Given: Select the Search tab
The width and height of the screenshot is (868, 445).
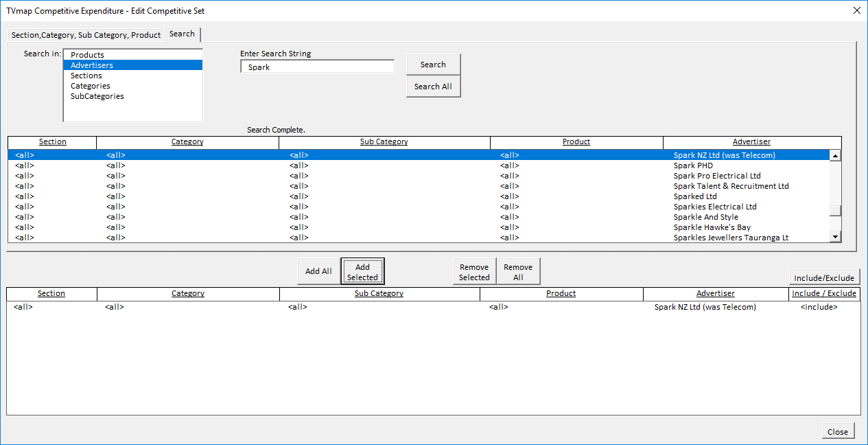Looking at the screenshot, I should click(x=182, y=34).
